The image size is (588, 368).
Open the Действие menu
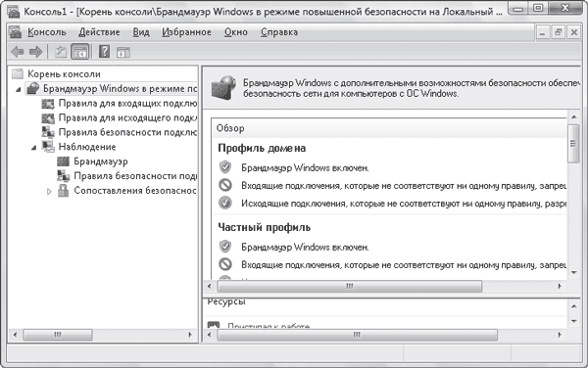99,32
